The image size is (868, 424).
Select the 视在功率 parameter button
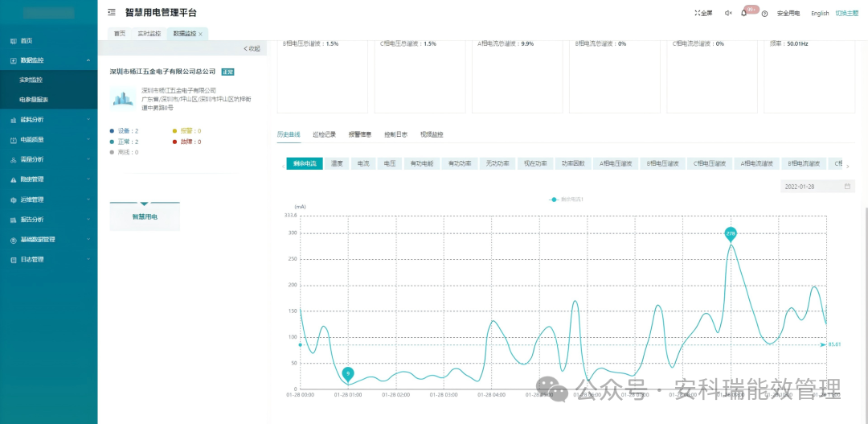535,163
